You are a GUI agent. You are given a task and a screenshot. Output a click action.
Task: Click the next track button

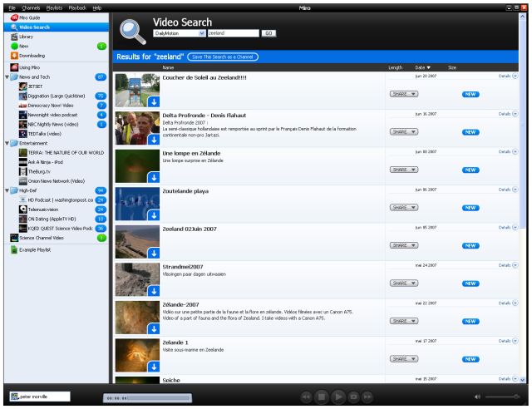[x=367, y=397]
